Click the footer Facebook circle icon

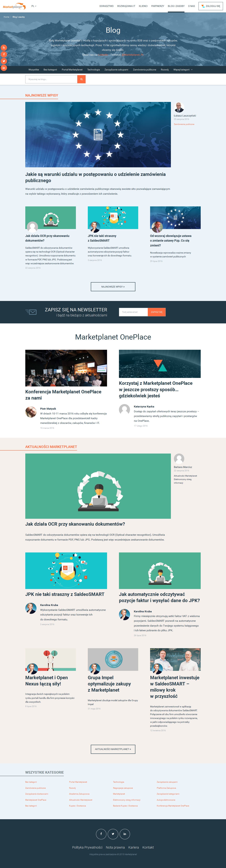(101, 834)
